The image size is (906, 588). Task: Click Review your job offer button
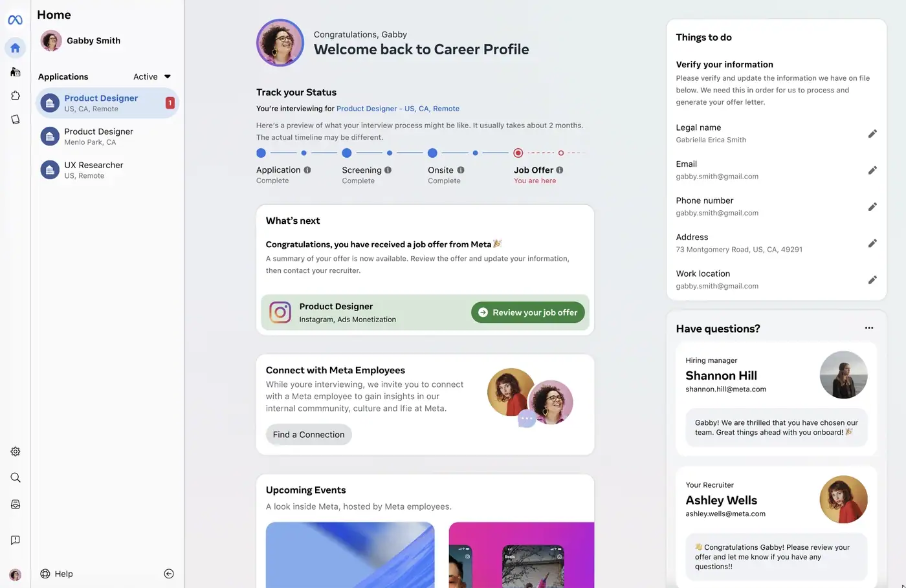click(528, 312)
